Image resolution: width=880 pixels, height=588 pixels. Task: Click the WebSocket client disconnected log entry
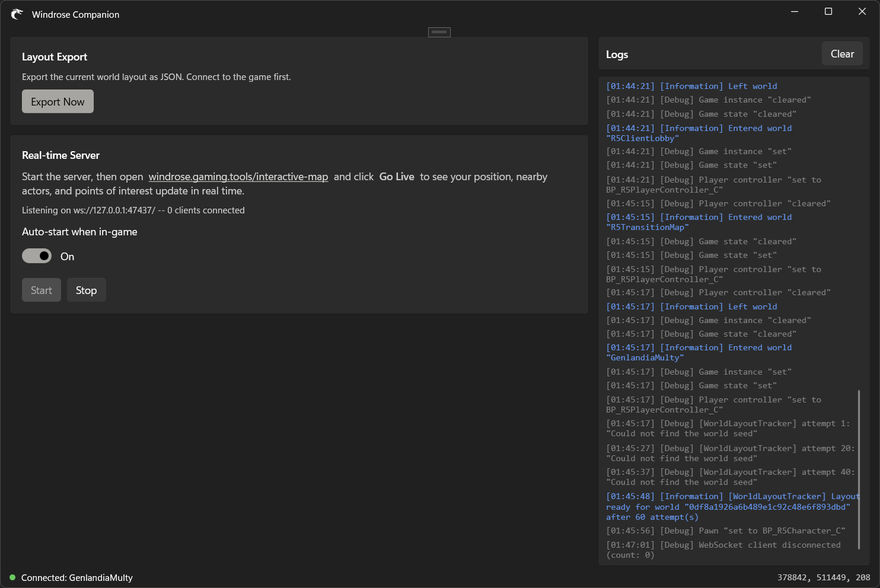pyautogui.click(x=723, y=550)
